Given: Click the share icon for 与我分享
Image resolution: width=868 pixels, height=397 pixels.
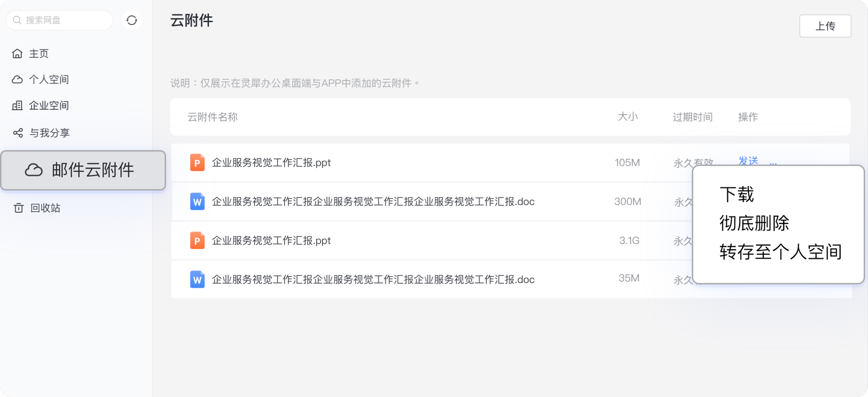Looking at the screenshot, I should point(18,133).
